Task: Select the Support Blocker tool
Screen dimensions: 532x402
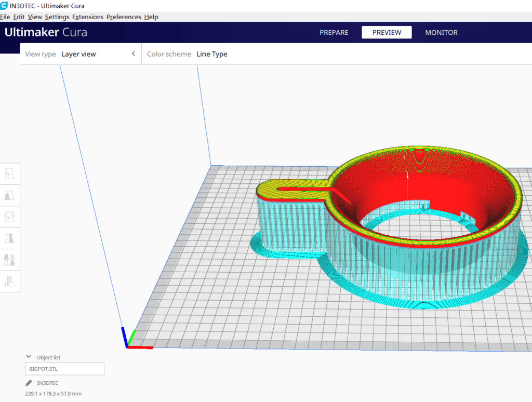Action: click(9, 282)
